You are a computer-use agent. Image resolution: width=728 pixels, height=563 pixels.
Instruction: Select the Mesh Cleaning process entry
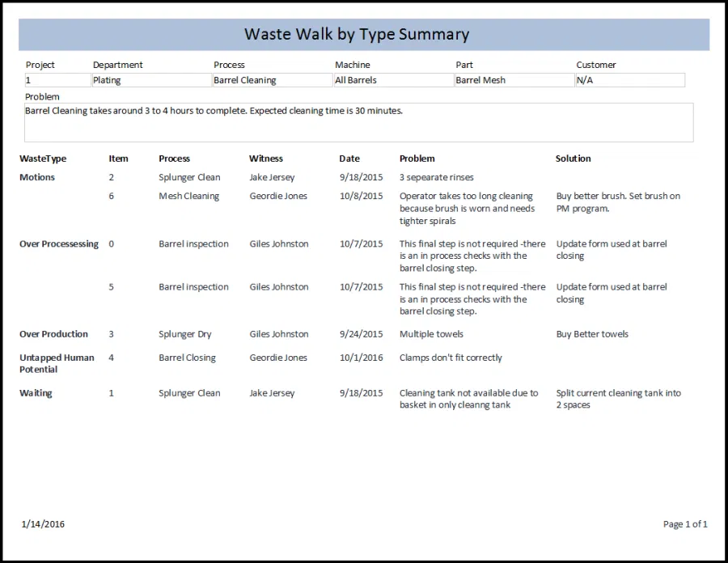[x=188, y=196]
